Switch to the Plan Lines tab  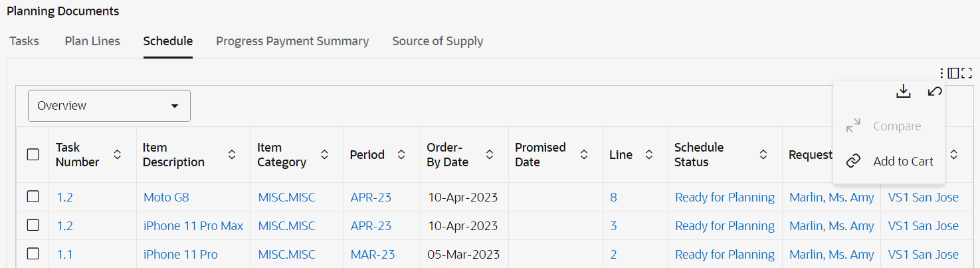92,41
